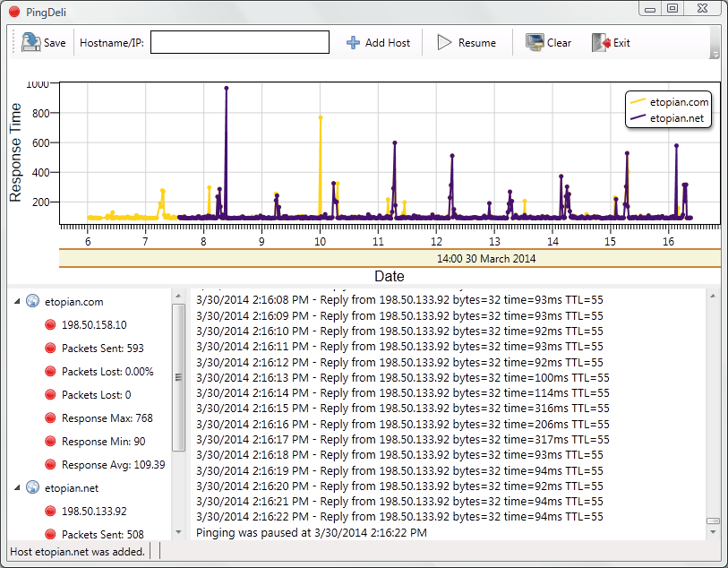Click 'Pinging was paused' log line
728x568 pixels.
(x=311, y=532)
